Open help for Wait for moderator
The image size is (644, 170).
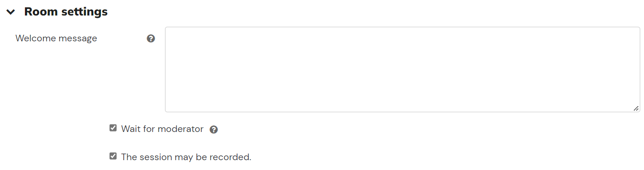tap(214, 130)
